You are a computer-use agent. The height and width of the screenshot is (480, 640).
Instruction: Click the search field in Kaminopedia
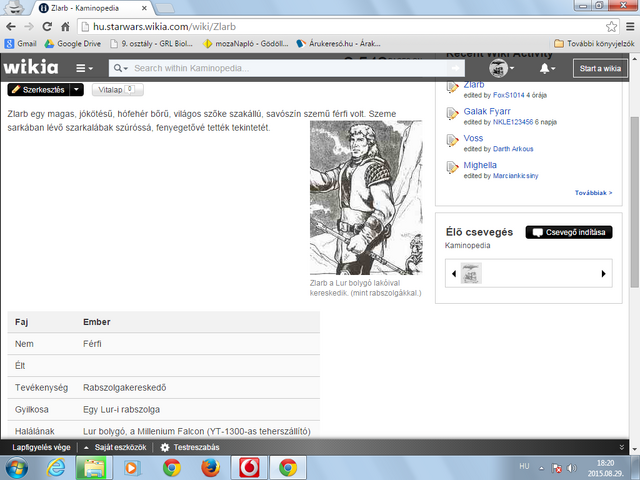click(x=286, y=68)
